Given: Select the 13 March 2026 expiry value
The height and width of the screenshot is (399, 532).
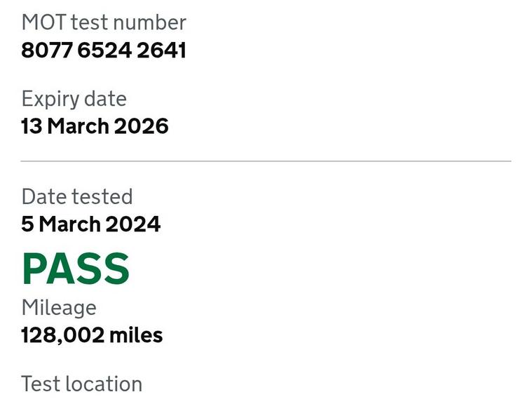Looking at the screenshot, I should (95, 126).
